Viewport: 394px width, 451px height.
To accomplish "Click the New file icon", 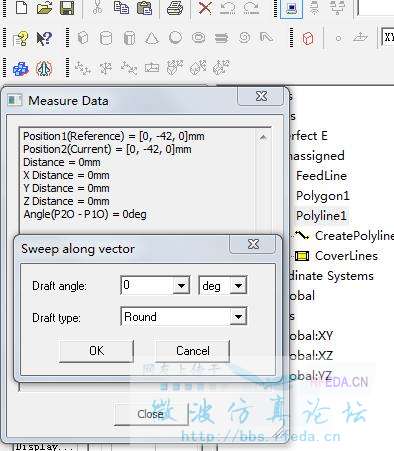I will click(x=22, y=7).
